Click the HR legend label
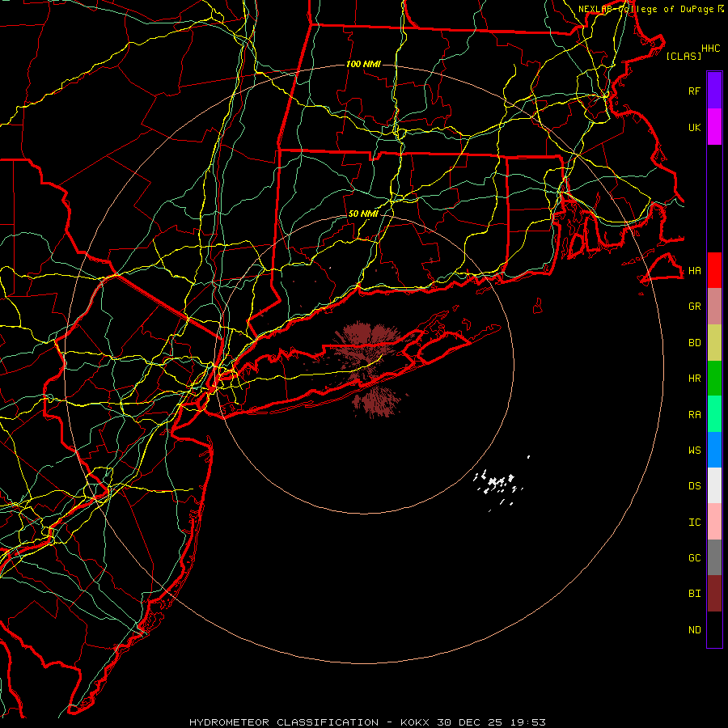Viewport: 728px width, 728px height. (x=694, y=379)
